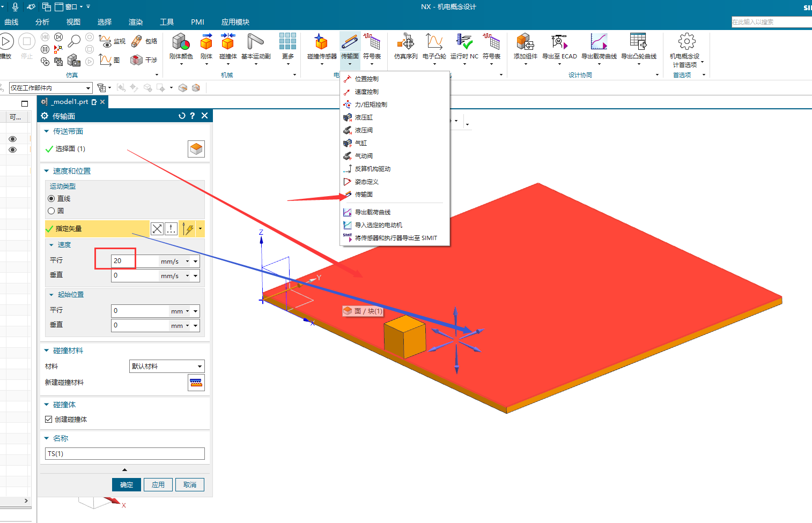Image resolution: width=812 pixels, height=523 pixels.
Task: Click the parallel speed value field
Action: point(135,261)
